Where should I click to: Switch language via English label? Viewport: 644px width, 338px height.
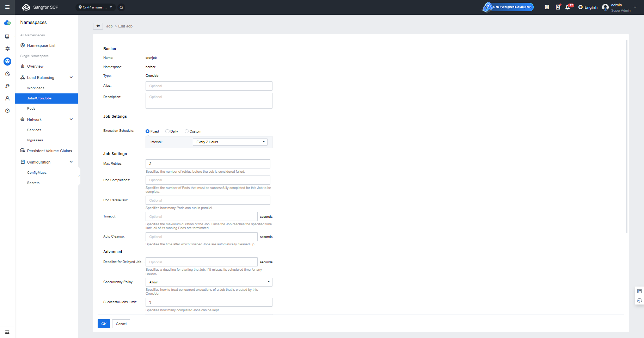pos(591,7)
